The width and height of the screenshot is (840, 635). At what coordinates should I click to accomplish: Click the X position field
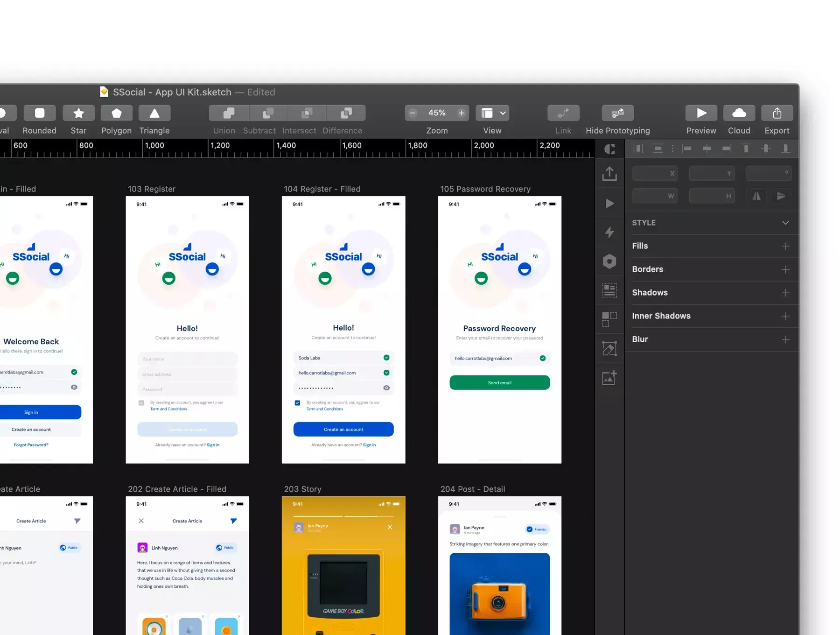coord(655,173)
